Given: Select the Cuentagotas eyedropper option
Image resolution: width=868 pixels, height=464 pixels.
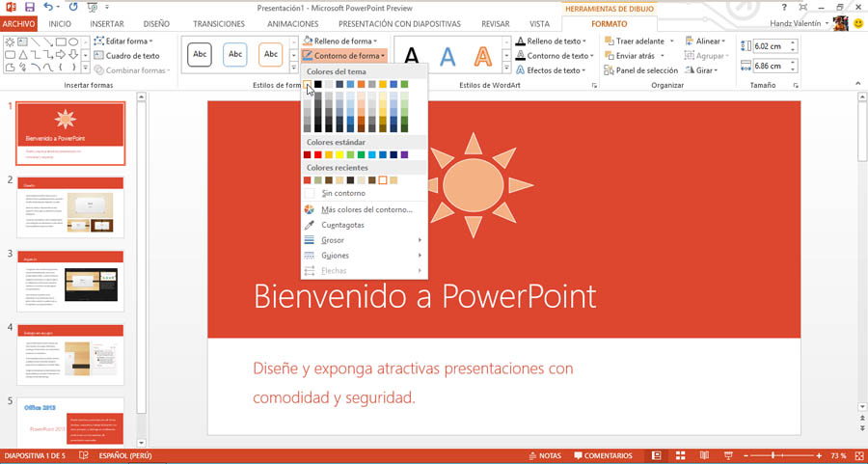Looking at the screenshot, I should pyautogui.click(x=342, y=225).
